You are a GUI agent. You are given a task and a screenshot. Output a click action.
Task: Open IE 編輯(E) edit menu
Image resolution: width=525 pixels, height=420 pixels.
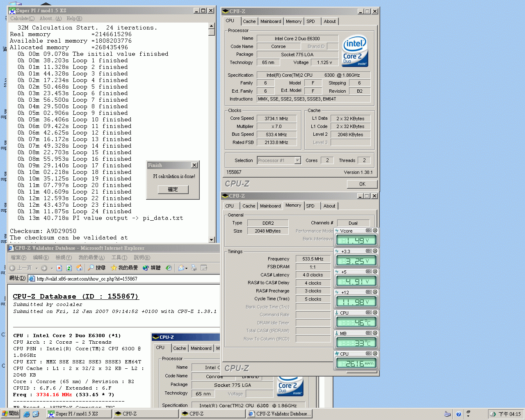coord(41,258)
